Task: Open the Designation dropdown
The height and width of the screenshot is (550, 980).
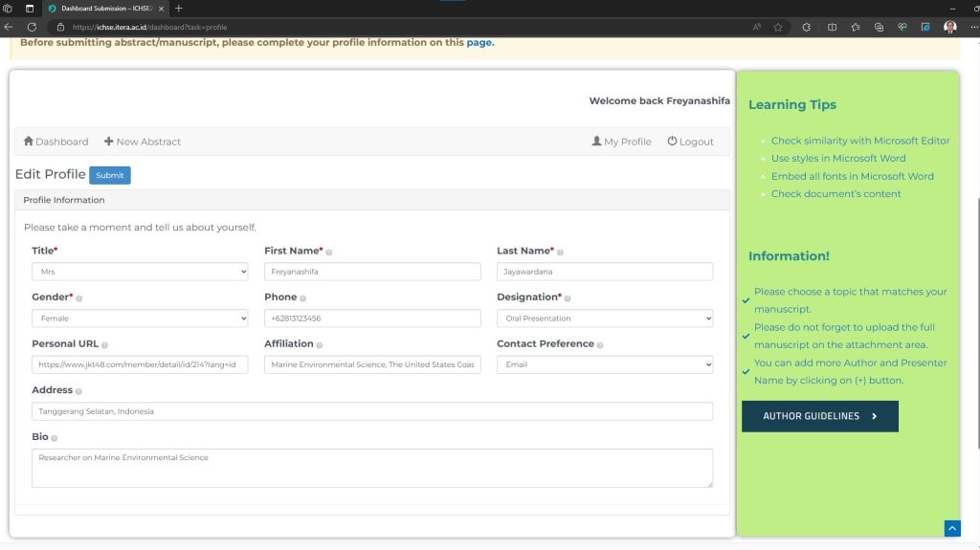Action: (x=605, y=319)
